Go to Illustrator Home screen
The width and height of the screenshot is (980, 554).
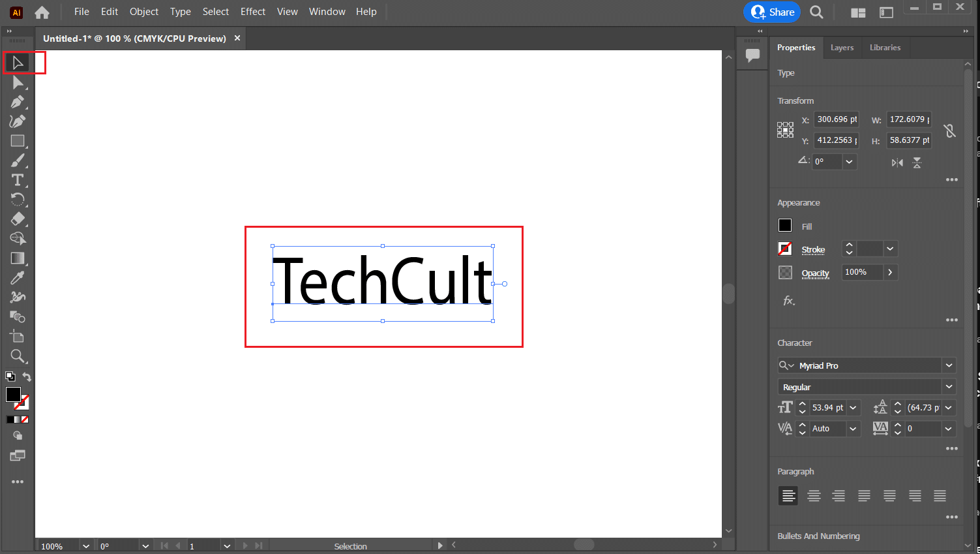click(x=42, y=12)
